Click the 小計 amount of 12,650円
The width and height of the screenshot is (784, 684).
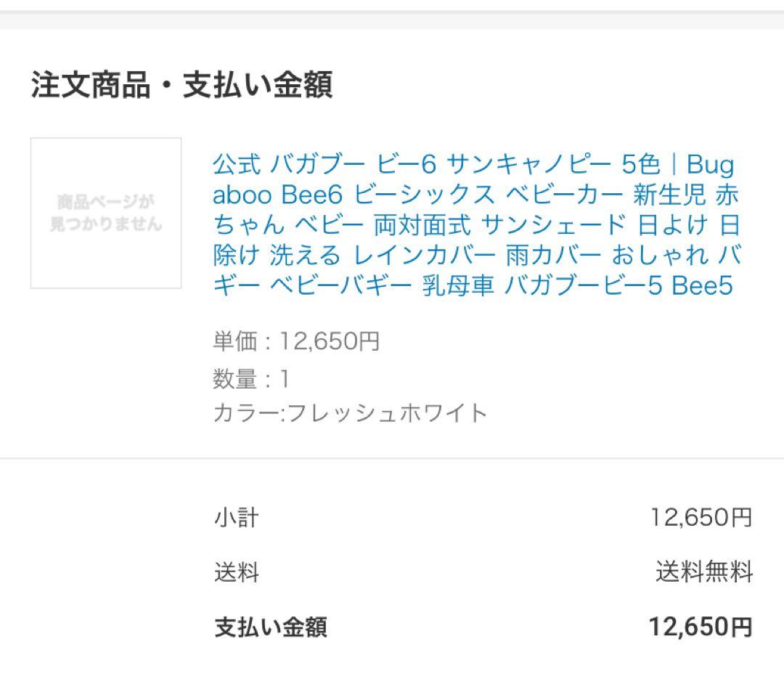pyautogui.click(x=701, y=518)
